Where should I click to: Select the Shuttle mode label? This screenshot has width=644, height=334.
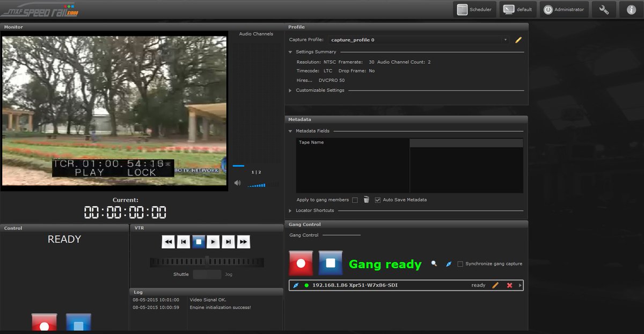pos(181,274)
